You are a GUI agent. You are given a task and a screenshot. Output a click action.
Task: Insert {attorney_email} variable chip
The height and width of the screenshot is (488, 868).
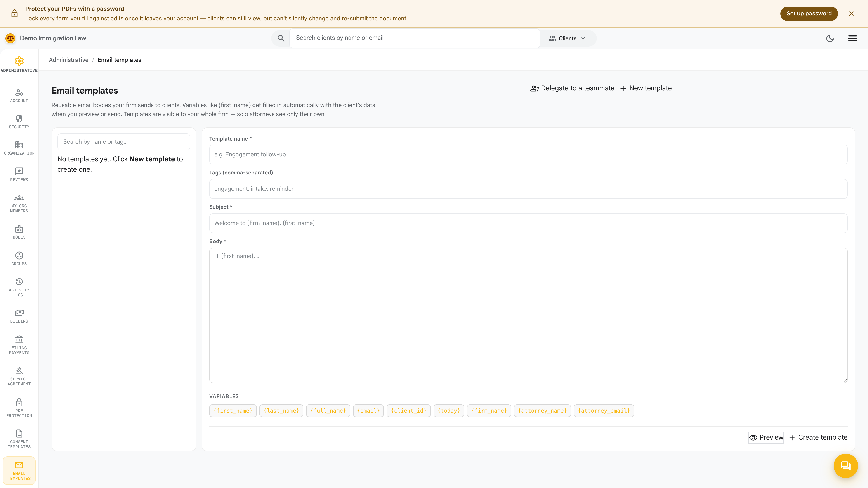tap(604, 411)
